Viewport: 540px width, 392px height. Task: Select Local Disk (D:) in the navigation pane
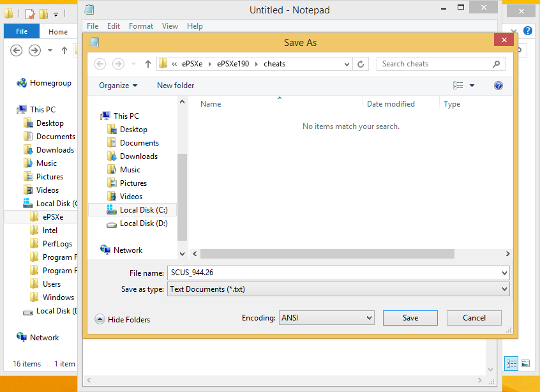tap(143, 223)
